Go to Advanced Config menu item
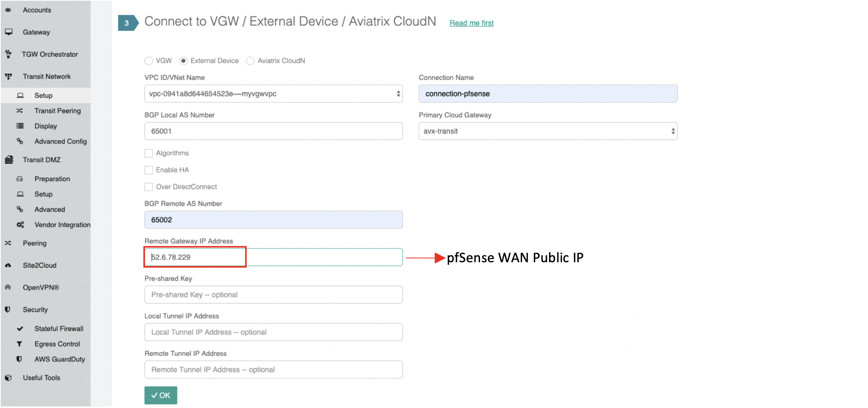868x408 pixels. pos(61,142)
